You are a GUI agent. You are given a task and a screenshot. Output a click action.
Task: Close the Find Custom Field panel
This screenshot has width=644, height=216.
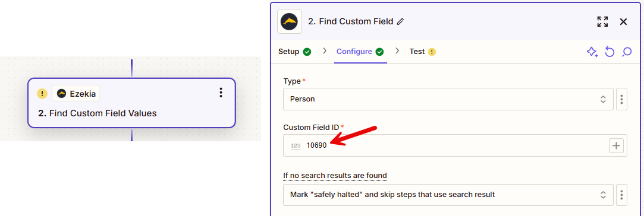(623, 22)
